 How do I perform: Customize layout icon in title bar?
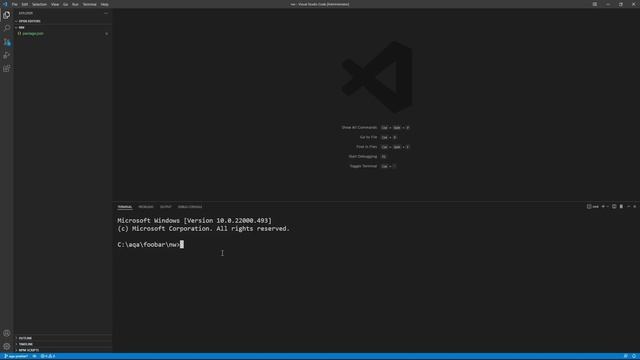[595, 4]
